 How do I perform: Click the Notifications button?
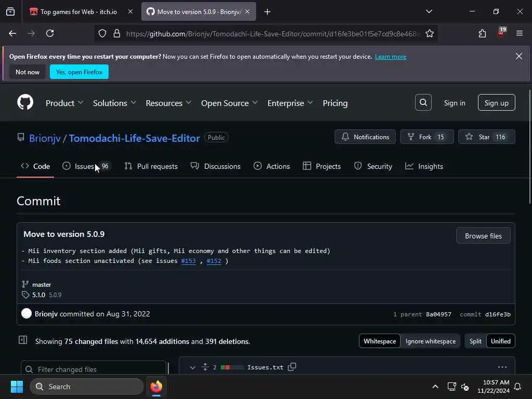[x=365, y=137]
